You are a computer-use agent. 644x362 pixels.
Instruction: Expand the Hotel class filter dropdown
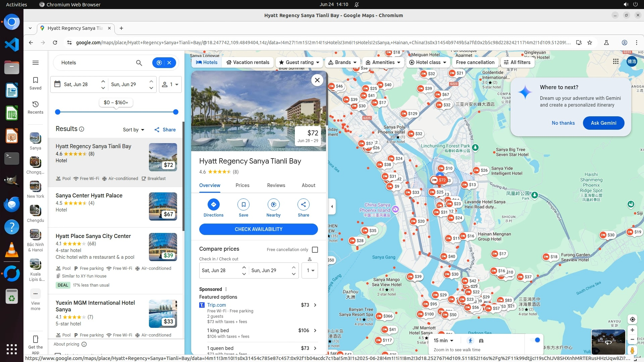[428, 62]
